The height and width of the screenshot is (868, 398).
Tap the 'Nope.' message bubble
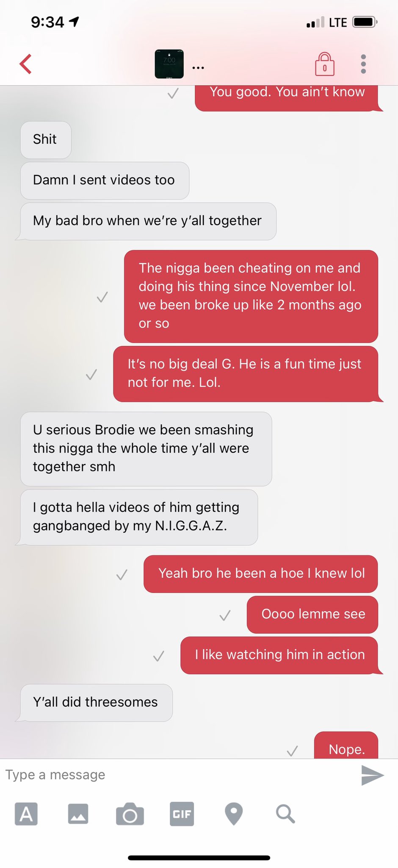pos(346,746)
